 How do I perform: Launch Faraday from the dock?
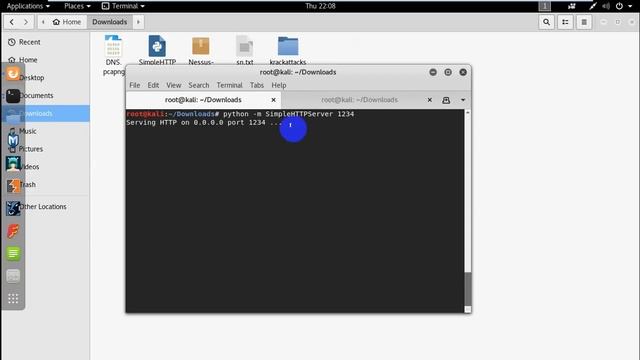13,231
